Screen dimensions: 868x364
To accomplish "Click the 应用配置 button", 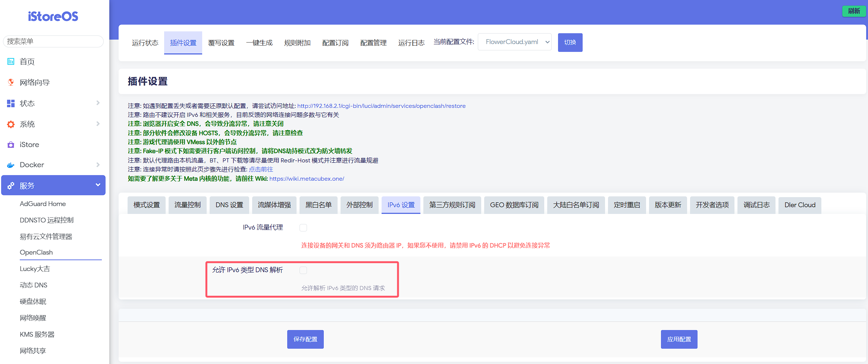I will click(x=679, y=339).
